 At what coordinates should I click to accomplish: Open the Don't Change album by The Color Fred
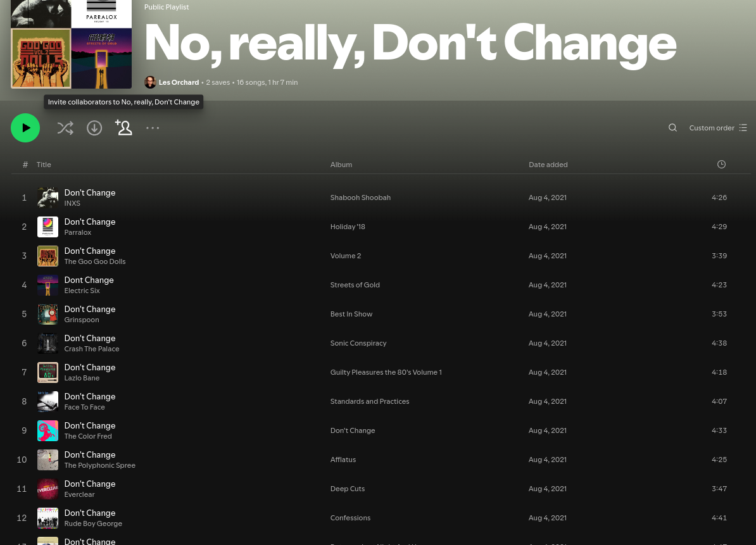(x=353, y=430)
